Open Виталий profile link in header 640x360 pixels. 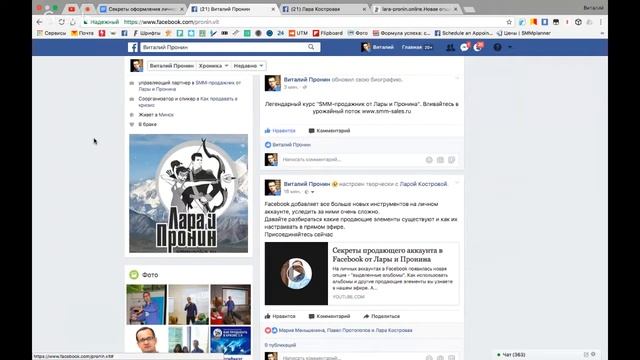coord(378,47)
